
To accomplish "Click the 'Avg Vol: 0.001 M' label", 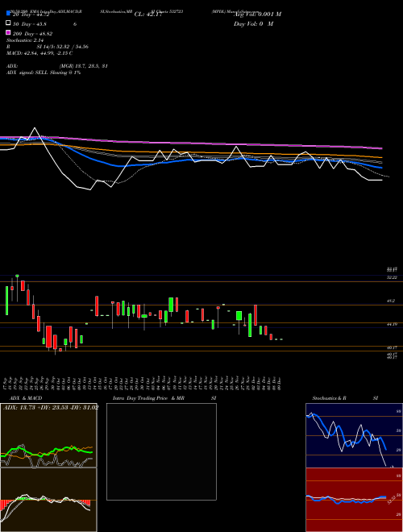I will click(258, 15).
